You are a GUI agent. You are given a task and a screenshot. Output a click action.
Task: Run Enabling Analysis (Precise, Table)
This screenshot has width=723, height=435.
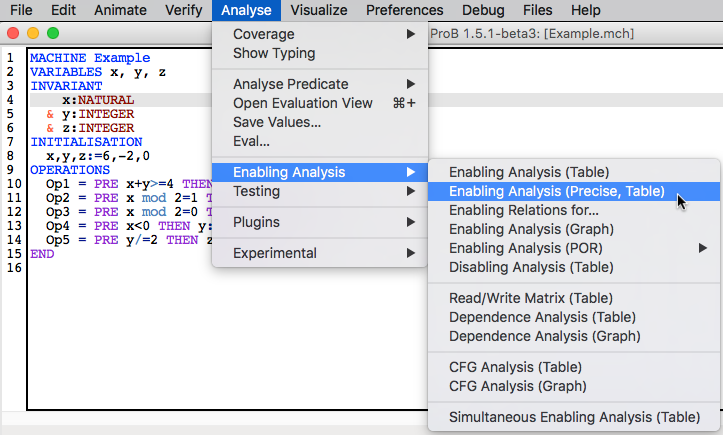tap(557, 191)
